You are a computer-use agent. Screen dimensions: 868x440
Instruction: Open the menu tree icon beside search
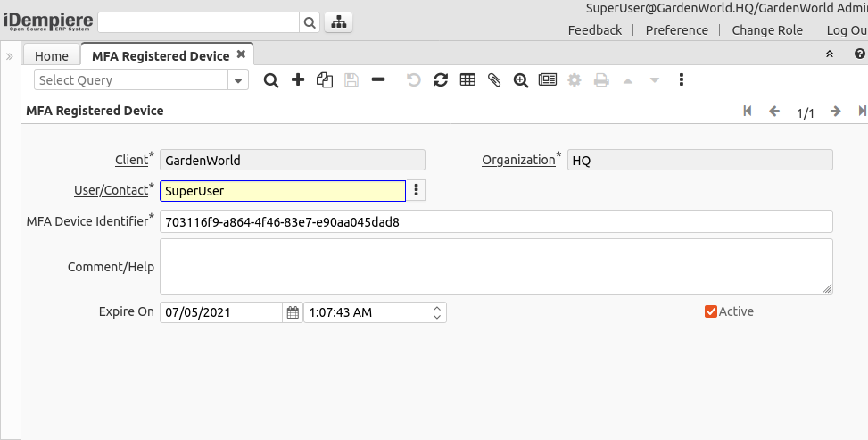(x=338, y=23)
